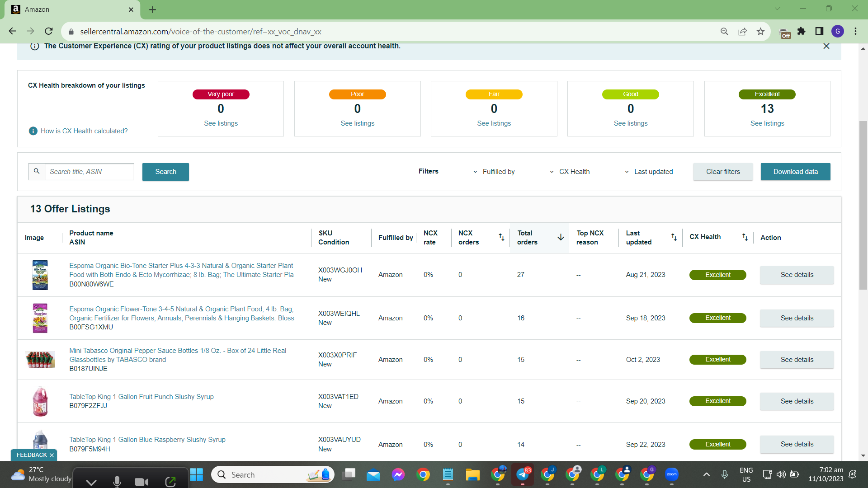See listings under Excellent
This screenshot has width=868, height=488.
click(767, 123)
